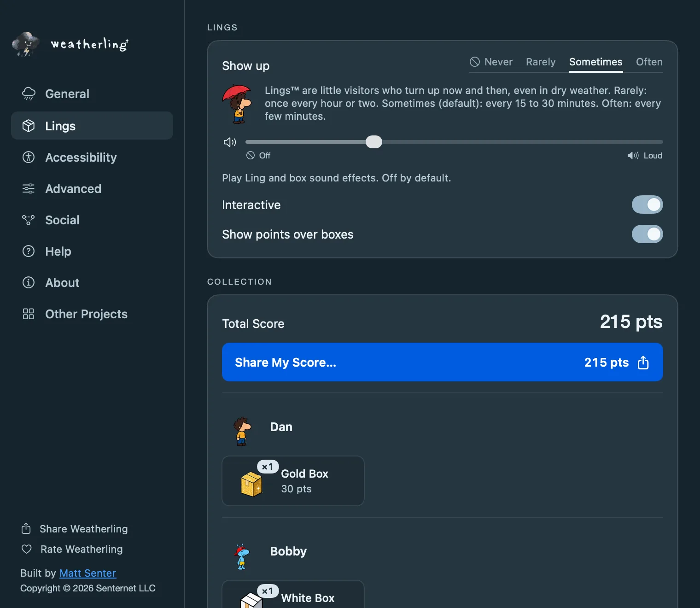Click the Other Projects grid icon
700x608 pixels.
click(29, 314)
